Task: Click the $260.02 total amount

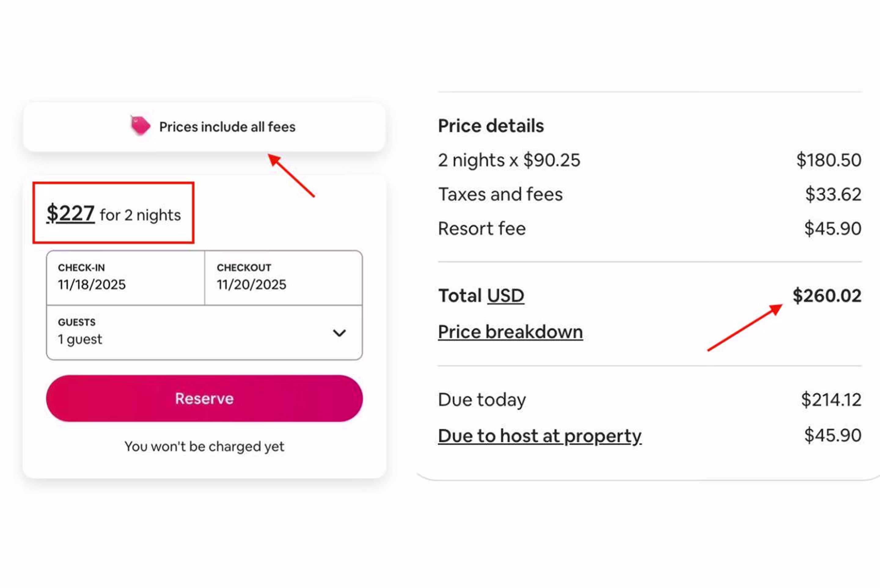Action: tap(827, 296)
